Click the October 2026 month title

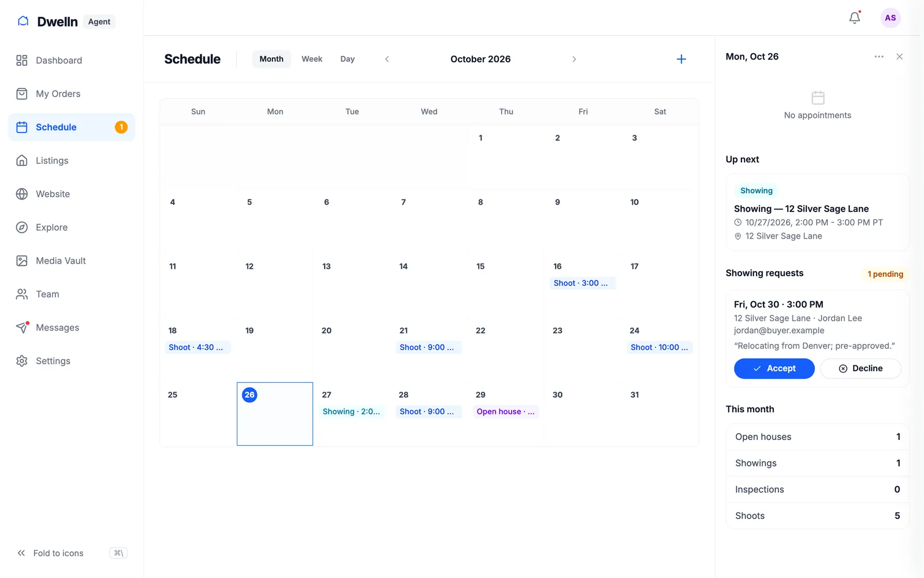pyautogui.click(x=480, y=59)
